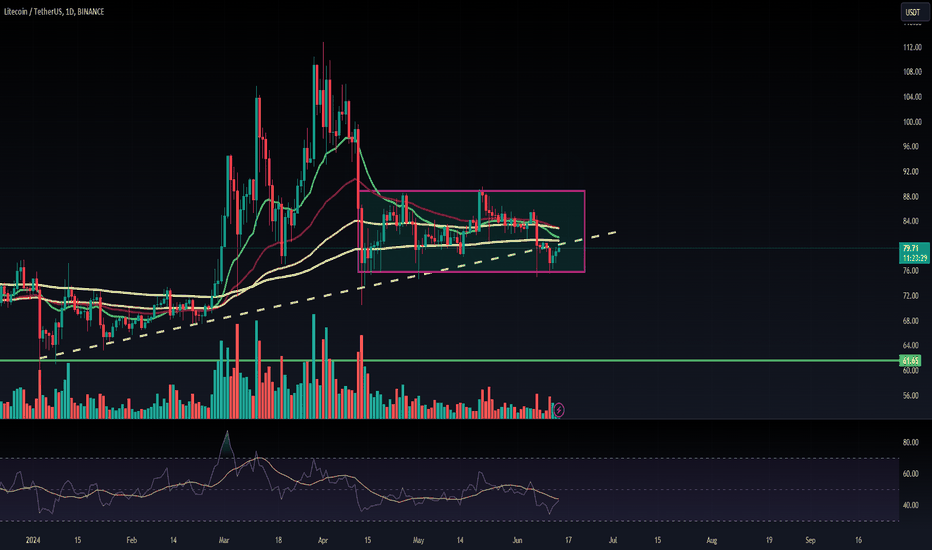The image size is (932, 550).
Task: Click the 16 date label in September
Action: click(x=858, y=540)
